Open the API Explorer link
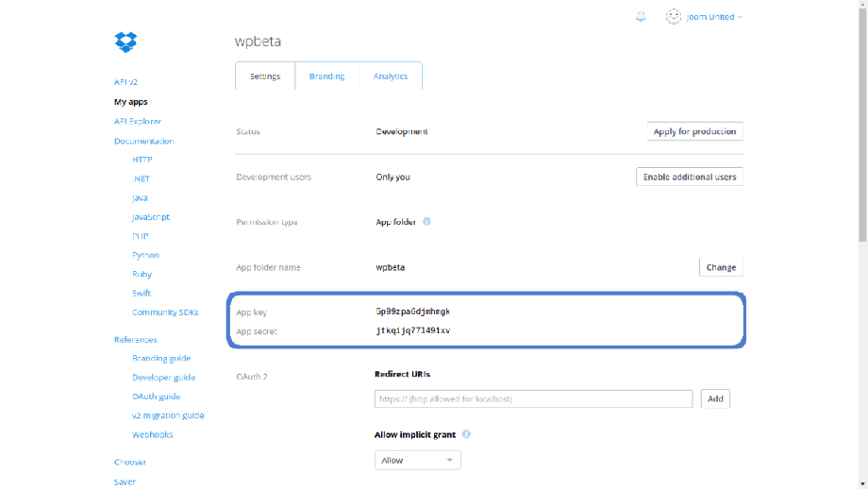868x489 pixels. (x=138, y=121)
